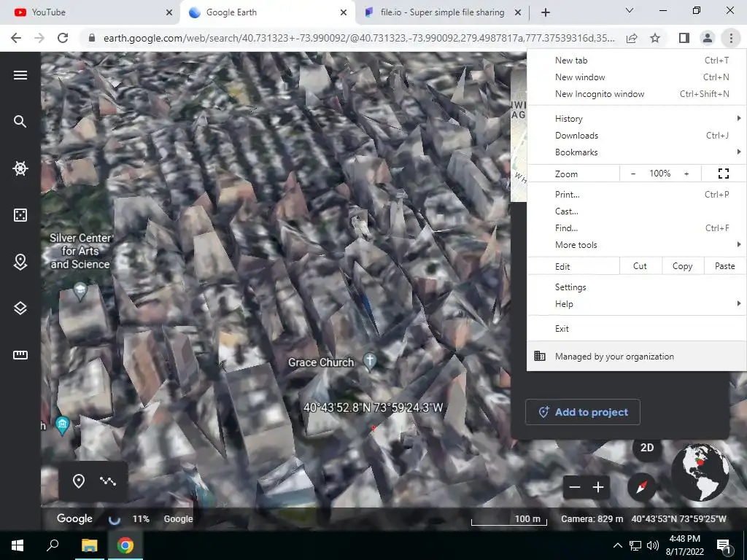Open the tab search dropdown
747x560 pixels.
[630, 10]
